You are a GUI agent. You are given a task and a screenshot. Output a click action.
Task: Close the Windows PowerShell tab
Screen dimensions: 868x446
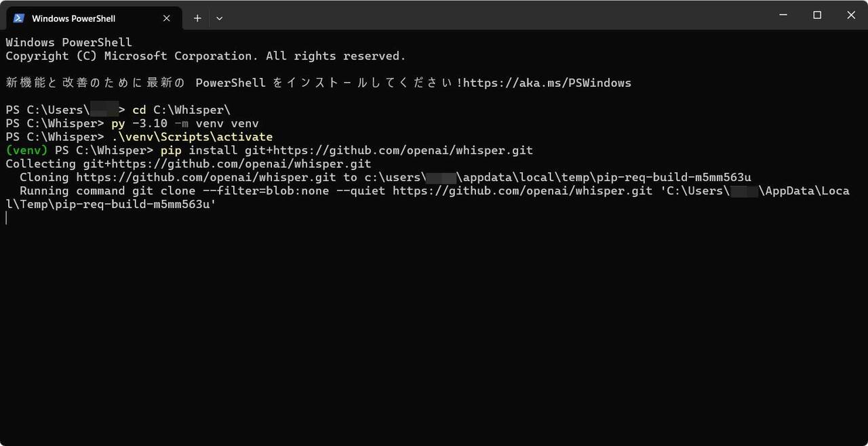(x=167, y=18)
